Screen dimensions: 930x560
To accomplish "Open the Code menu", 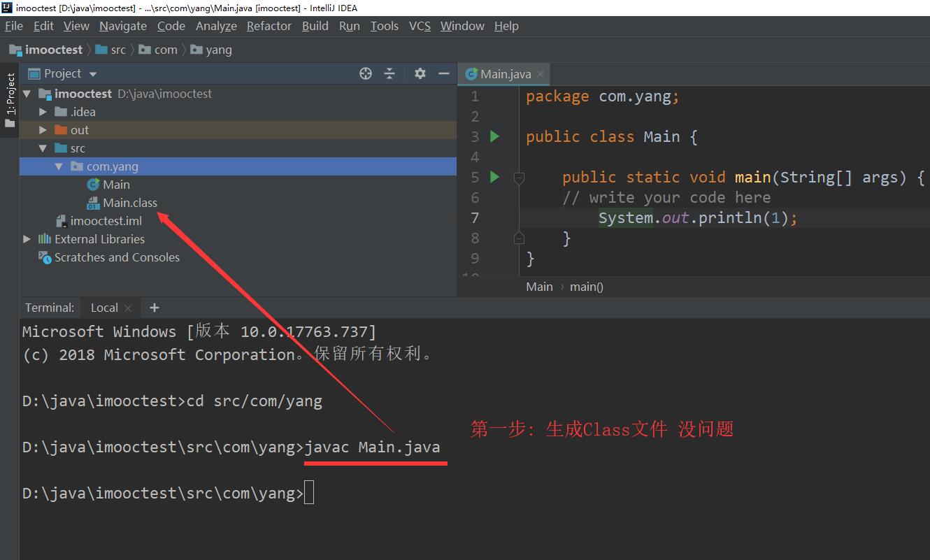I will coord(171,26).
